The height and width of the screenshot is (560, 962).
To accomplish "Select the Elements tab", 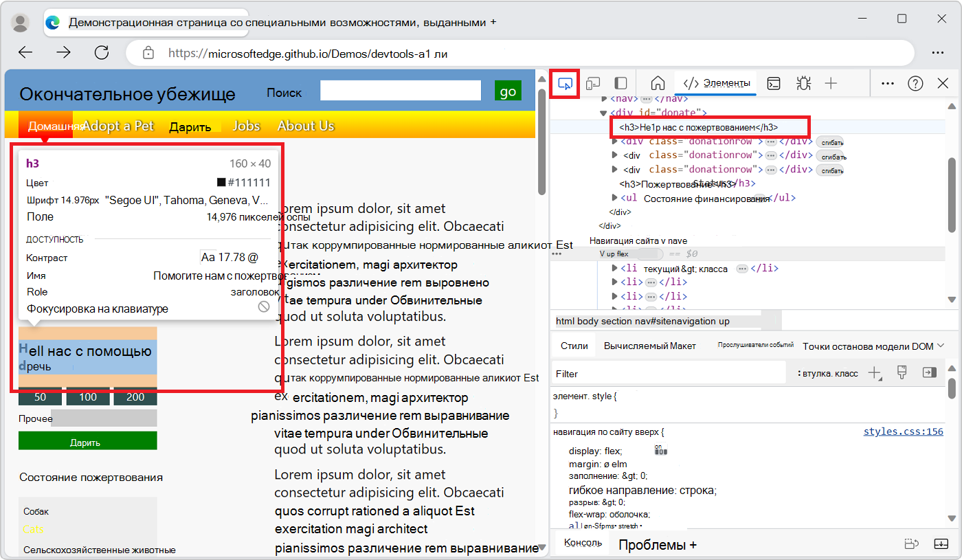I will coord(716,83).
